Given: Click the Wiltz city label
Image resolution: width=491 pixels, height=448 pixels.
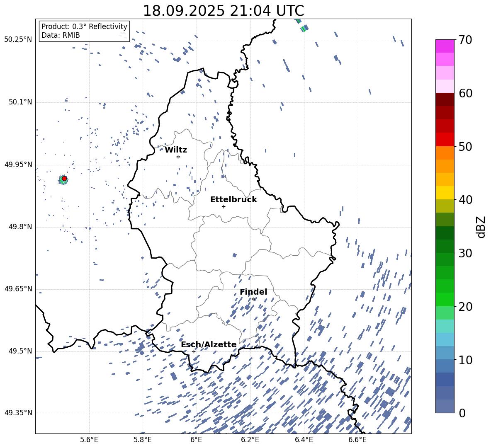Looking at the screenshot, I should tap(176, 150).
